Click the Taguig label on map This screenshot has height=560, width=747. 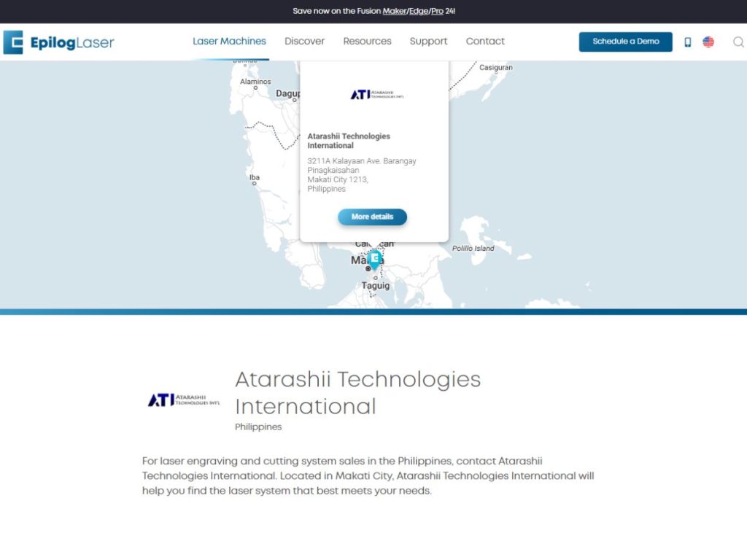point(376,286)
